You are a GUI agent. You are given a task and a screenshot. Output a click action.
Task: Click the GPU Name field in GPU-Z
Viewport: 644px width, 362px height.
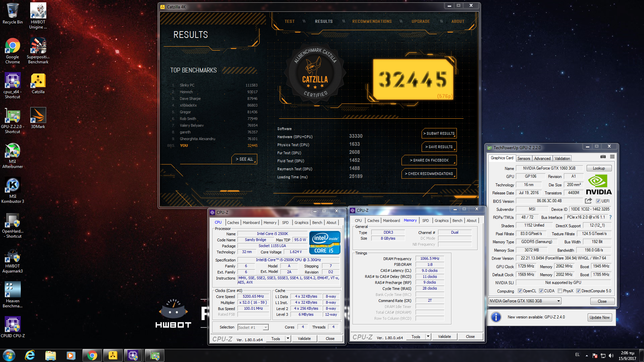pos(549,168)
